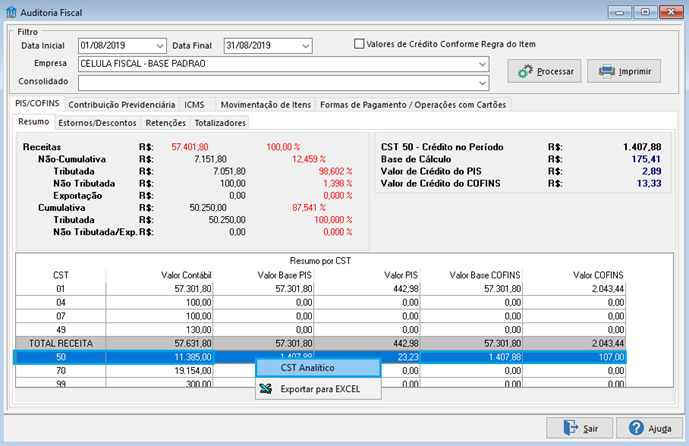
Task: Click the Valor Contábil column header
Action: (x=186, y=275)
